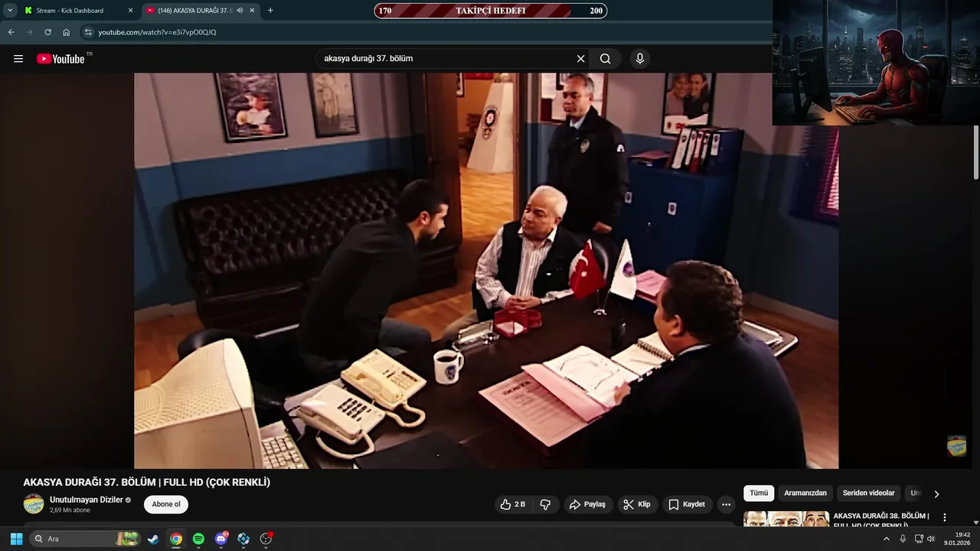Screen dimensions: 980x551
Task: Select the Aramanızdan filter chip
Action: [x=805, y=494]
